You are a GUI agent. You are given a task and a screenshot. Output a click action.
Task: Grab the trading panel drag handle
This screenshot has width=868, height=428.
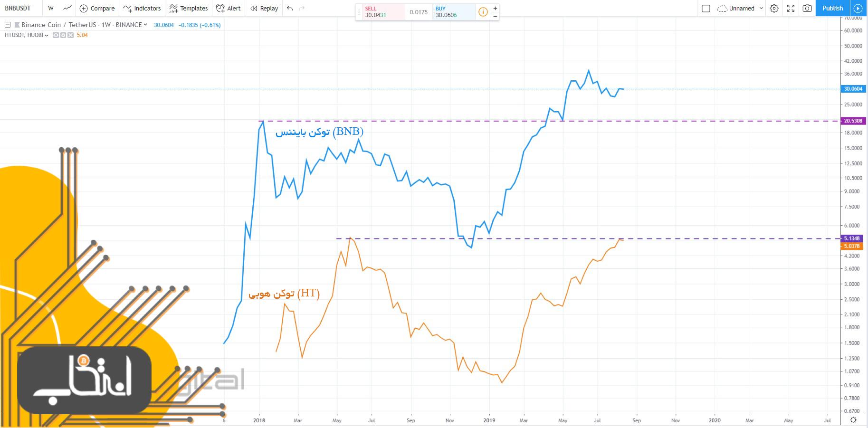(359, 12)
